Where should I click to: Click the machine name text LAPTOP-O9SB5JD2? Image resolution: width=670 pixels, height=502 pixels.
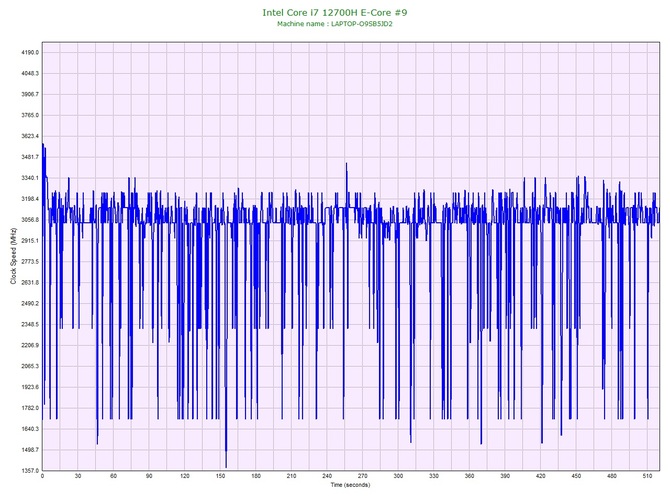pyautogui.click(x=361, y=24)
